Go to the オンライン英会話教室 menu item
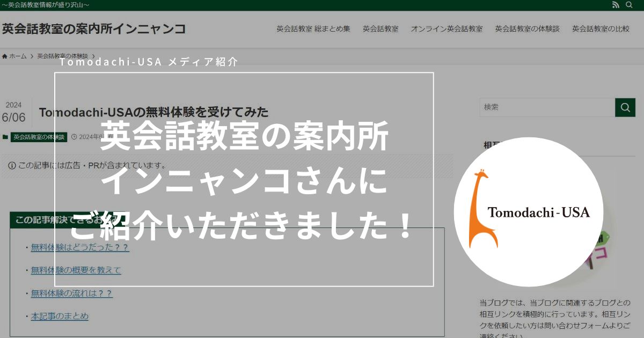The height and width of the screenshot is (338, 644). pyautogui.click(x=447, y=29)
